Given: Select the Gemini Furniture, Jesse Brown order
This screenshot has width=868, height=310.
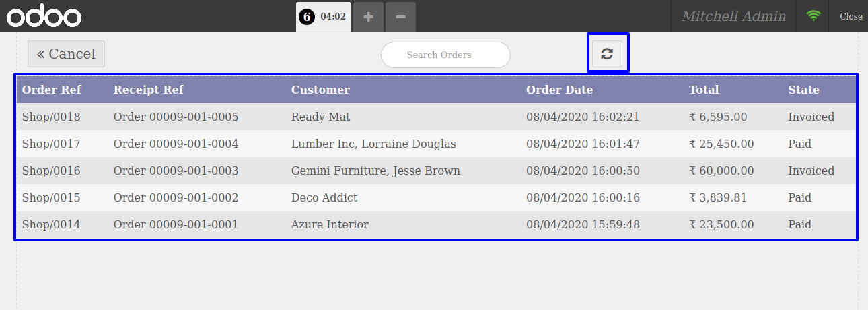Looking at the screenshot, I should pos(436,170).
